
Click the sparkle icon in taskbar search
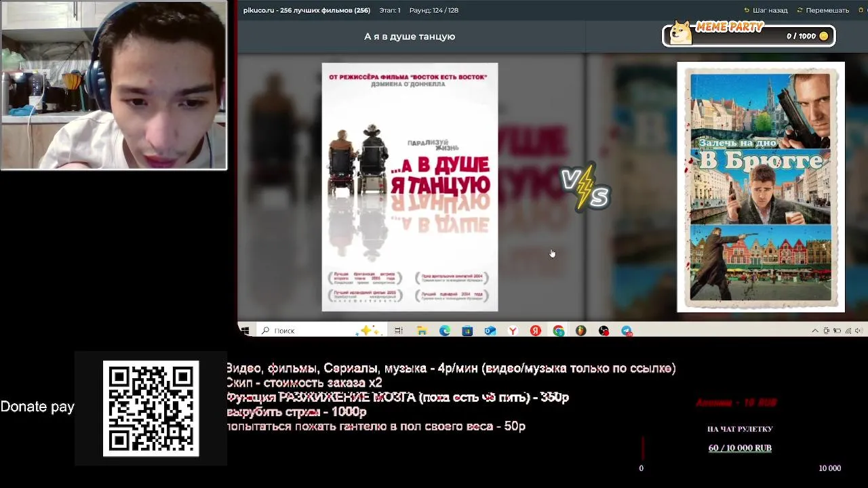point(370,331)
